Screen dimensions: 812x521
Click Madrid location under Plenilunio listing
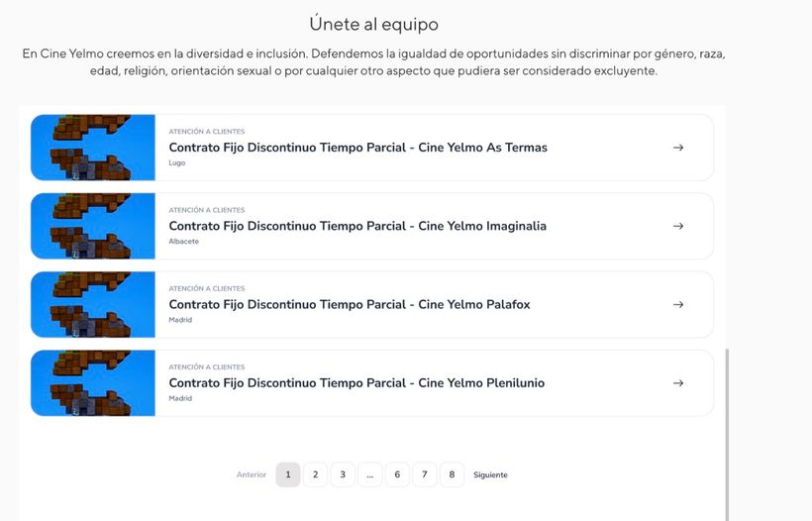pyautogui.click(x=180, y=398)
